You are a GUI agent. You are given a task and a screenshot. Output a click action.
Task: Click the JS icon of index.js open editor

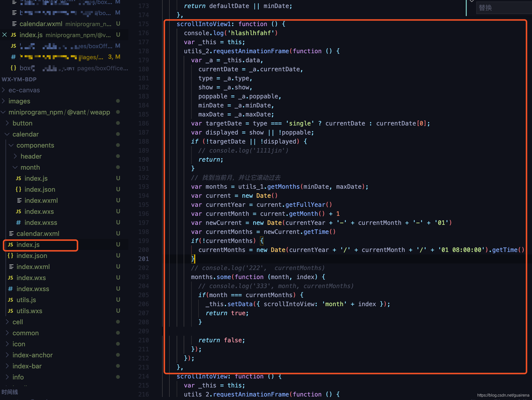tap(14, 35)
